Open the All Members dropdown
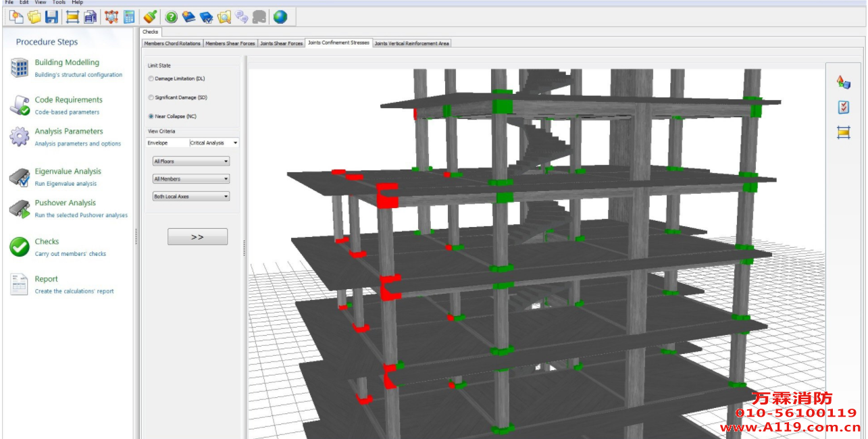 tap(191, 179)
